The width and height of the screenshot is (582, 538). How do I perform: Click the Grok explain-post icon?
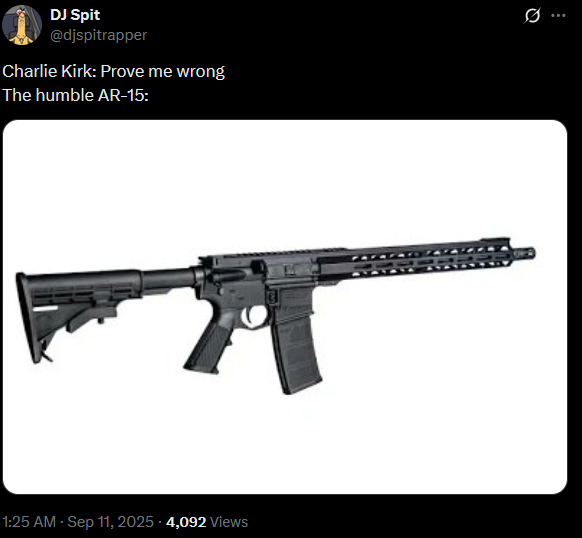coord(532,16)
